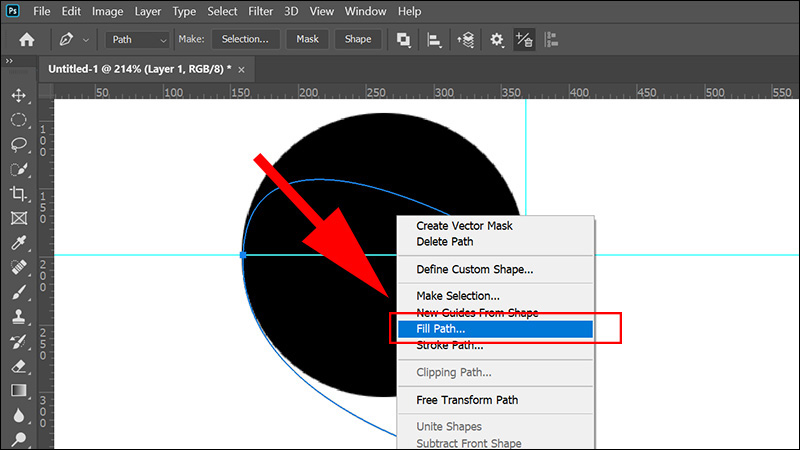Open the Path operations icon
This screenshot has height=450, width=800.
404,39
